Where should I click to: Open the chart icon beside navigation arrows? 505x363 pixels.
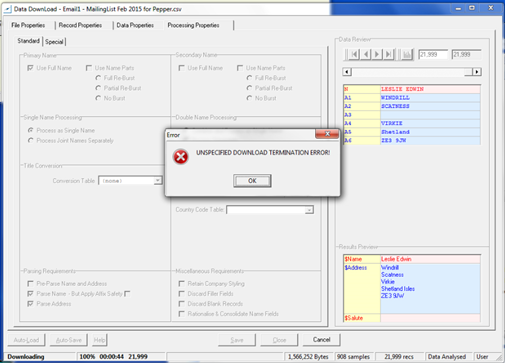[x=407, y=54]
